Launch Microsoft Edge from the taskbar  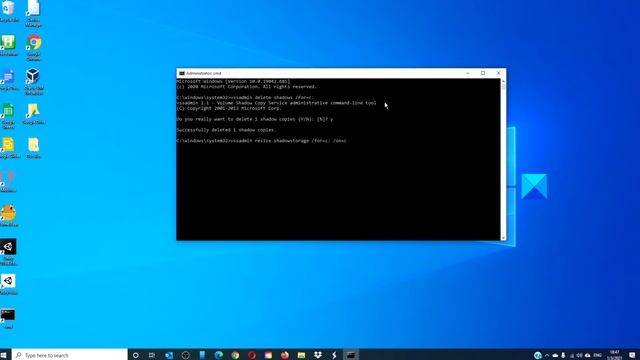click(x=219, y=355)
